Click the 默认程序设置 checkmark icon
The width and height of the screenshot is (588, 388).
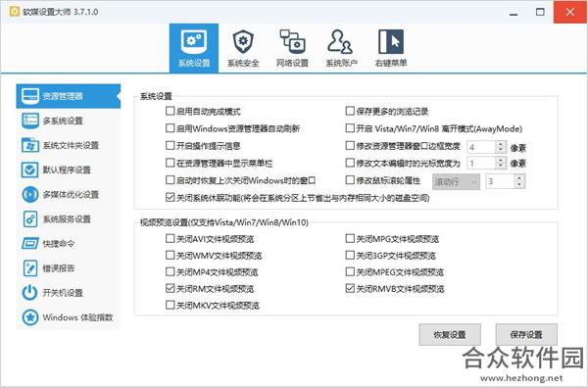30,170
